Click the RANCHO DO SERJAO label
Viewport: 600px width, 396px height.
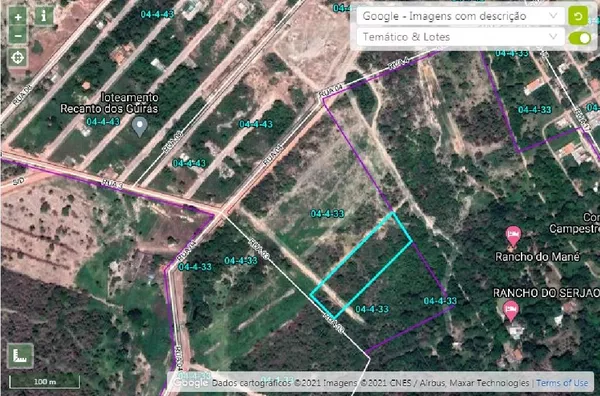546,293
